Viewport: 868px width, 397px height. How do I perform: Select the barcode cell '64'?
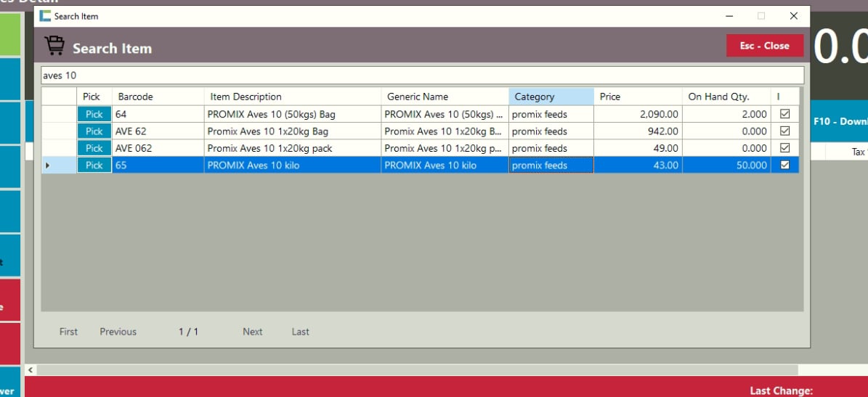tap(158, 114)
